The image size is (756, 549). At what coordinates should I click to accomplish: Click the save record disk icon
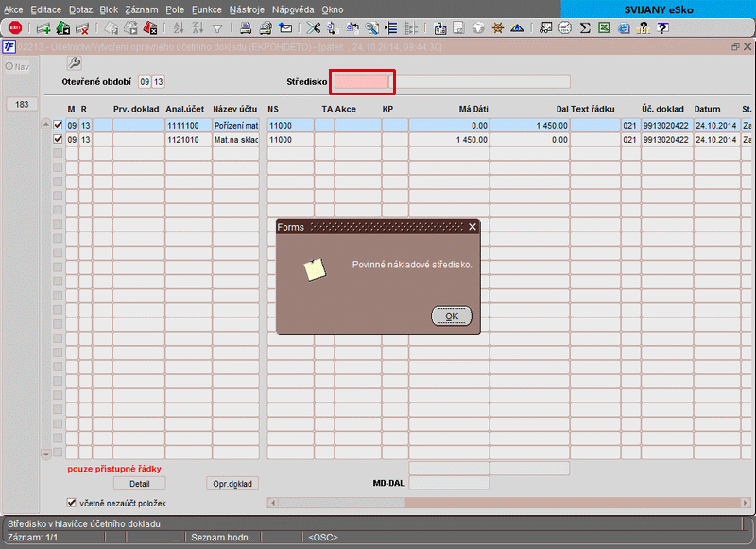[63, 28]
